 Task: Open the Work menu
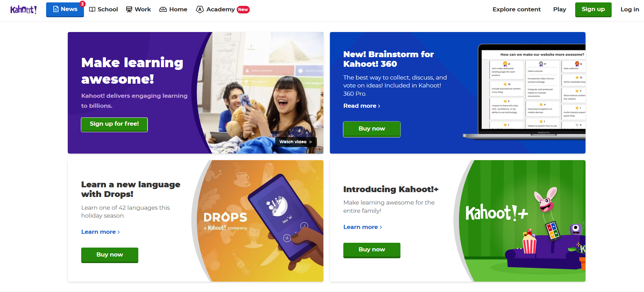pos(138,9)
